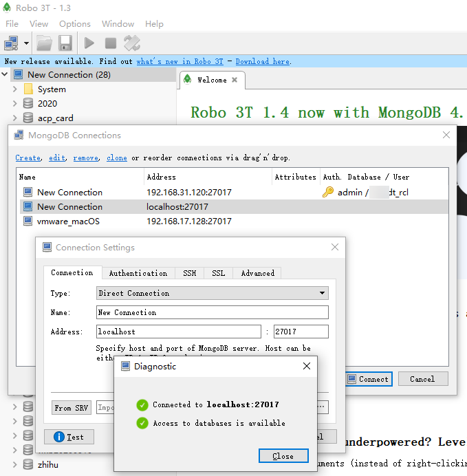Click the rotate output toolbar icon
Viewport: 467px width, 476px height.
pos(132,43)
